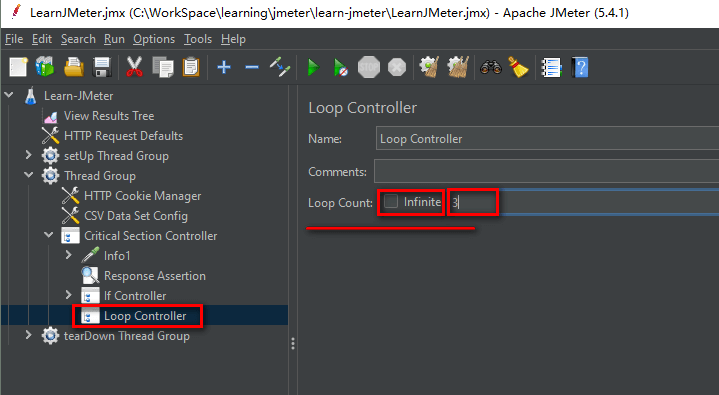Open the Run menu
719x395 pixels.
click(114, 39)
